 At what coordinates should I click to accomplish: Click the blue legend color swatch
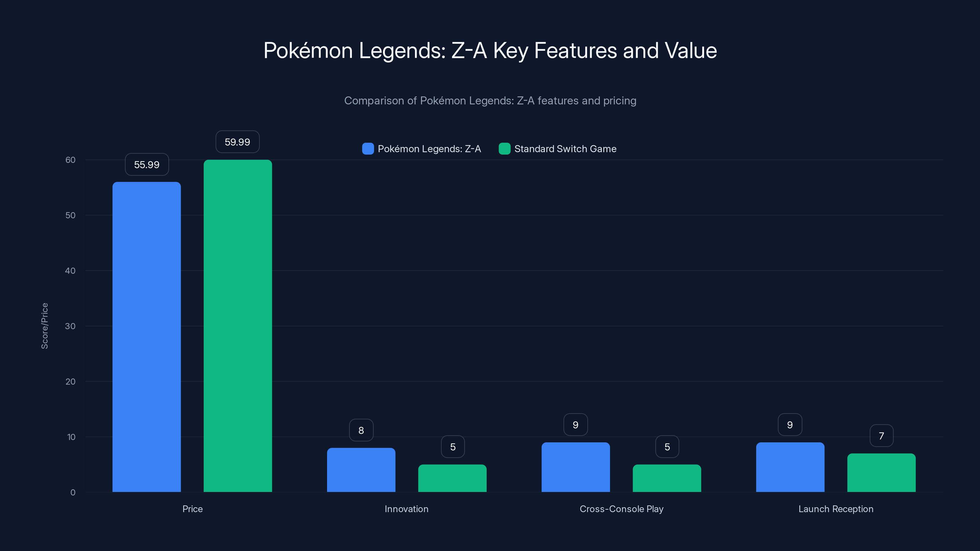coord(367,149)
